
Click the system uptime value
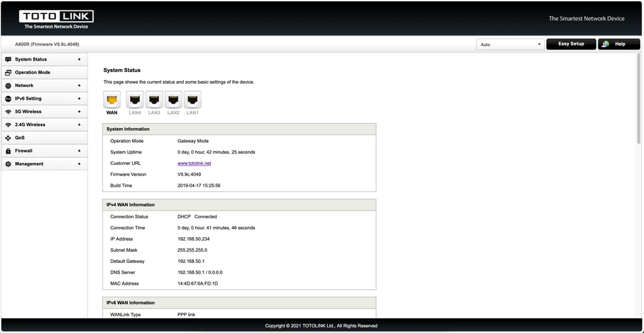click(x=216, y=153)
